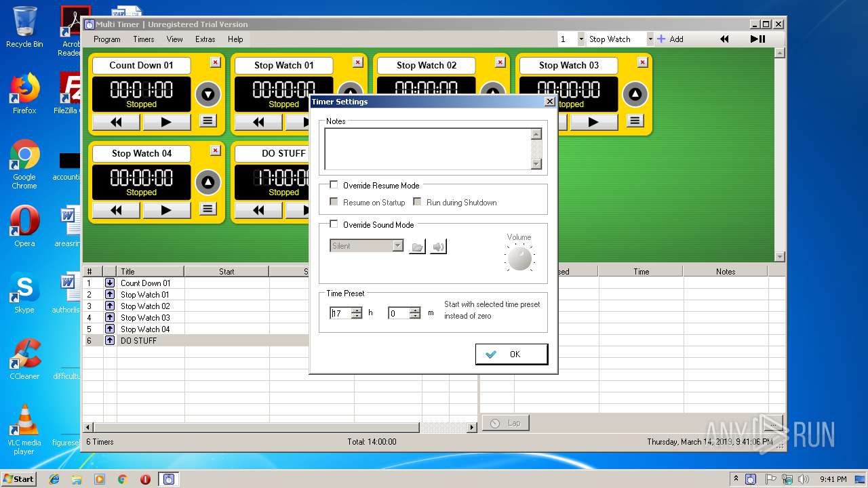Confirm Timer Settings with OK button
868x488 pixels.
512,354
